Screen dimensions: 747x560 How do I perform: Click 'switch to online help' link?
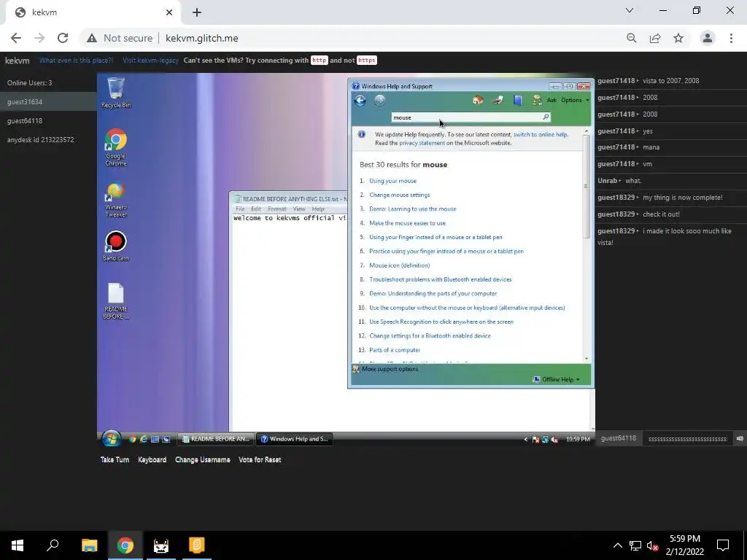541,134
